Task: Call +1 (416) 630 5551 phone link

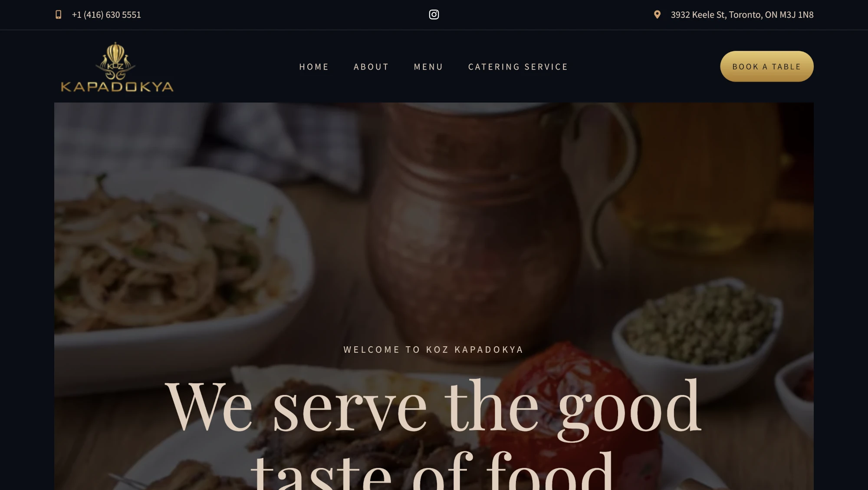Action: [x=106, y=14]
